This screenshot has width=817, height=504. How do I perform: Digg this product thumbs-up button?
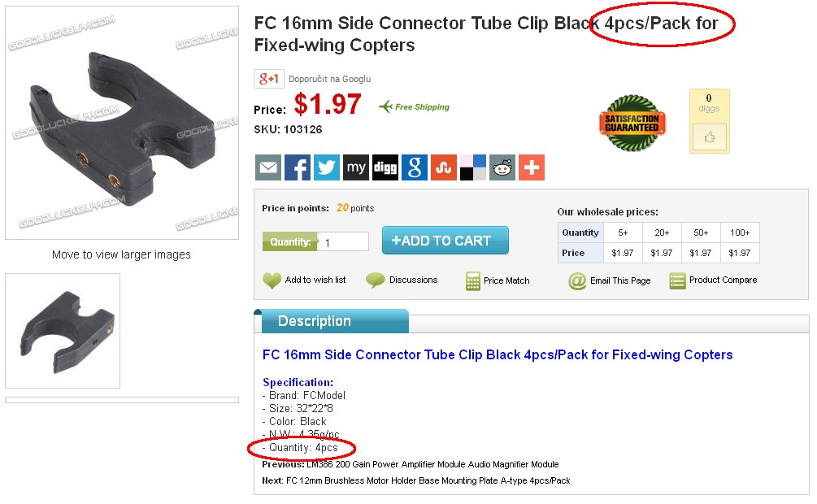710,137
